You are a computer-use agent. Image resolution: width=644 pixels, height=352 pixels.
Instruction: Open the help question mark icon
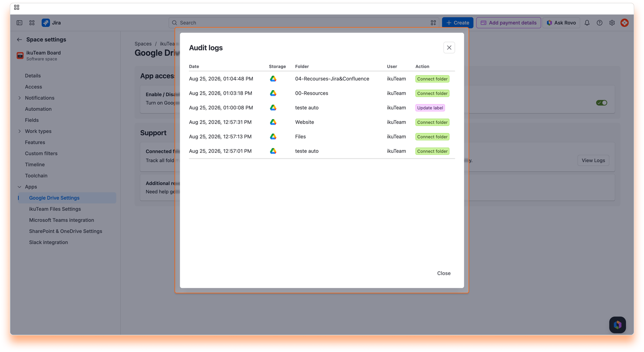click(600, 23)
